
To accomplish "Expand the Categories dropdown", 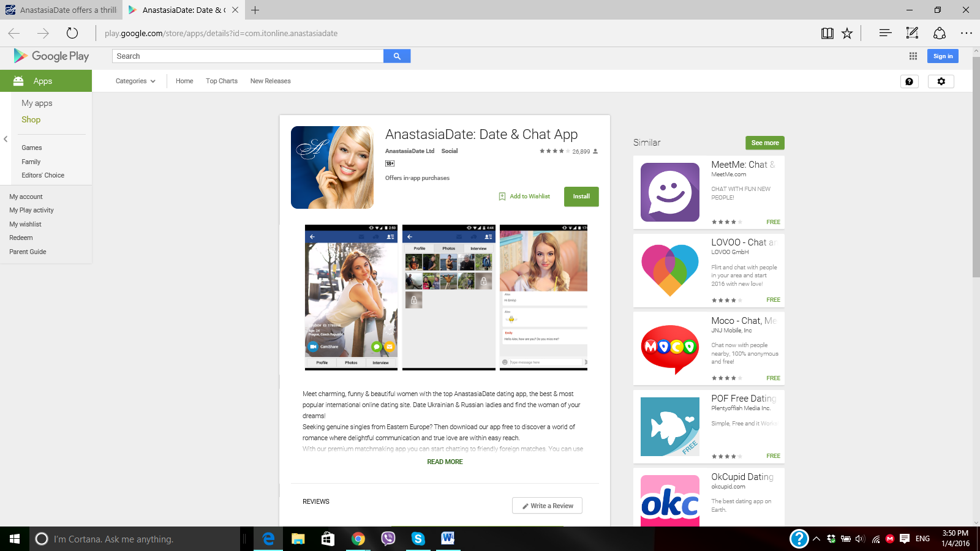I will (135, 81).
